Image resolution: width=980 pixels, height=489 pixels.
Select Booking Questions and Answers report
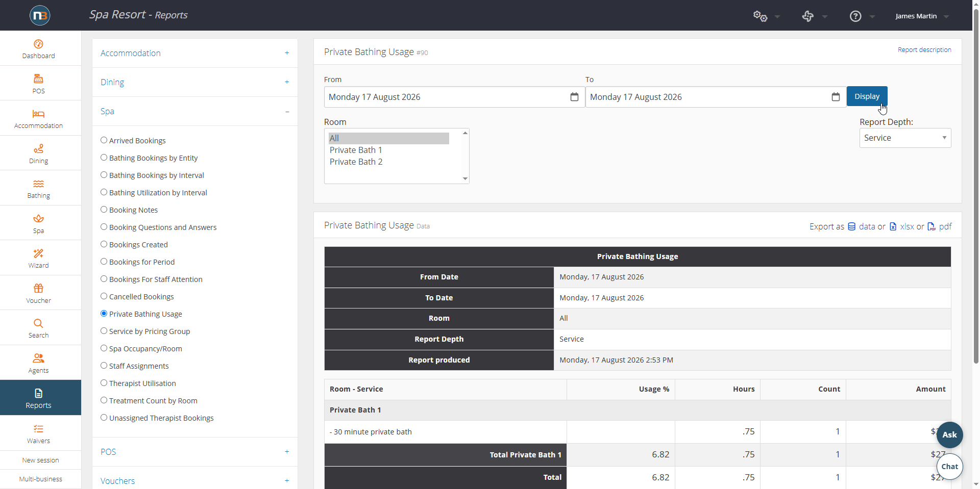pyautogui.click(x=104, y=227)
